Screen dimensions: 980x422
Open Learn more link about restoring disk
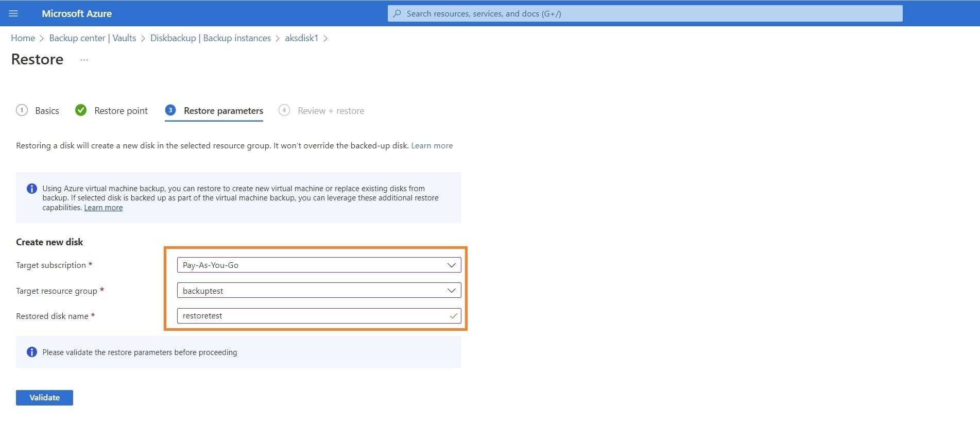tap(432, 146)
